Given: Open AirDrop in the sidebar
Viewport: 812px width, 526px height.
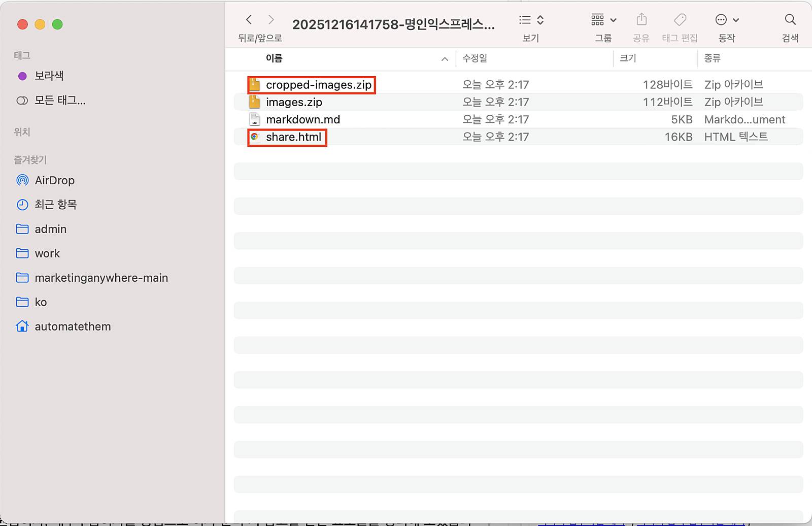Looking at the screenshot, I should 54,180.
